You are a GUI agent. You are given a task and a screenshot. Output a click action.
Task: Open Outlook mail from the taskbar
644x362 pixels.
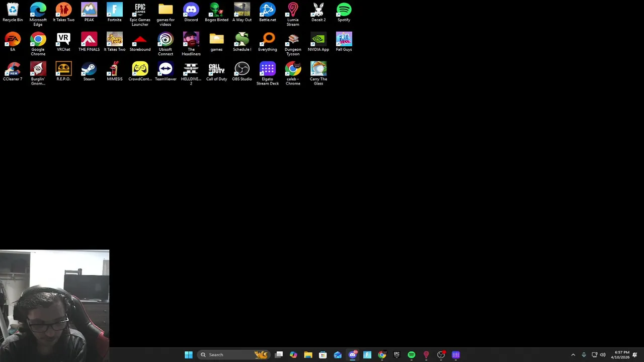(338, 355)
